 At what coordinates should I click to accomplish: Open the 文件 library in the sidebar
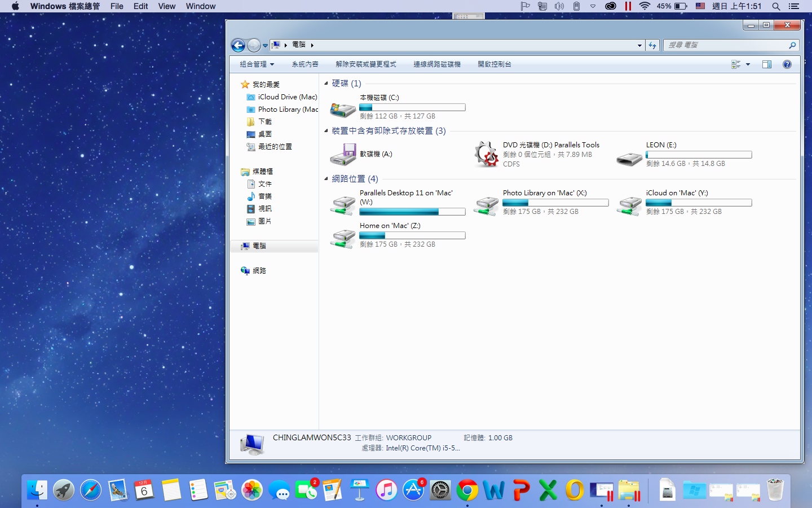coord(259,184)
